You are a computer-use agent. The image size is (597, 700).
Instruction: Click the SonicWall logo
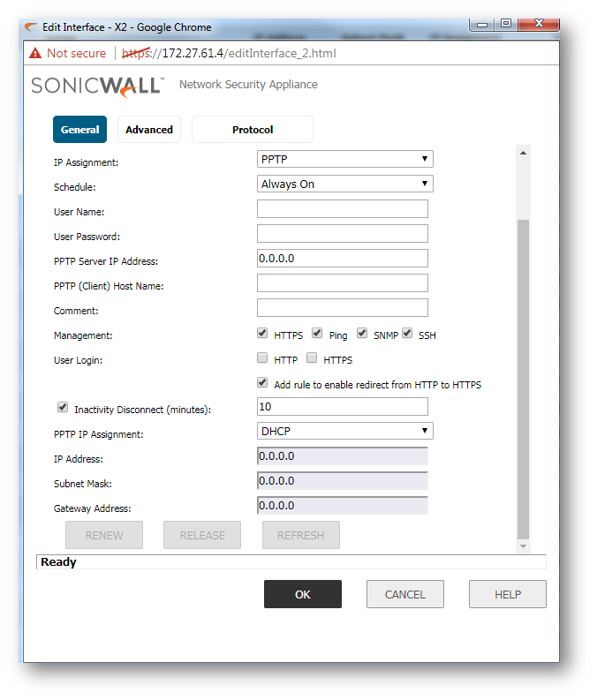point(97,86)
